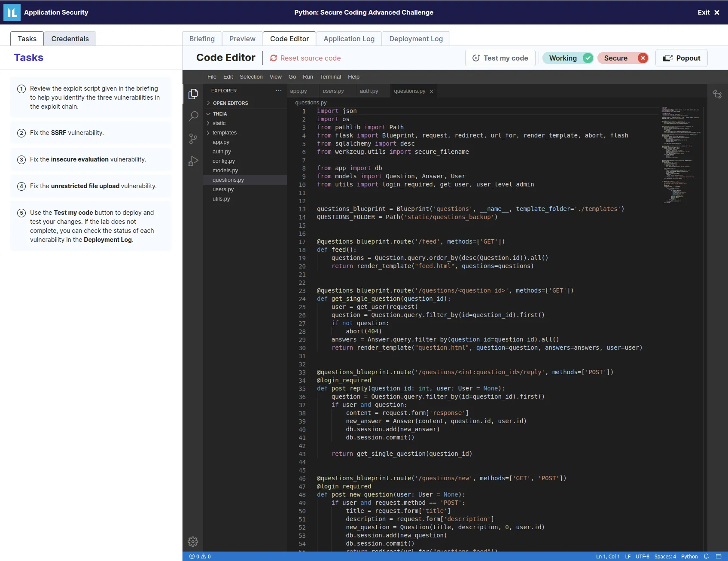Screen dimensions: 728x561
Task: Toggle the green check on the Working status
Action: pyautogui.click(x=588, y=58)
